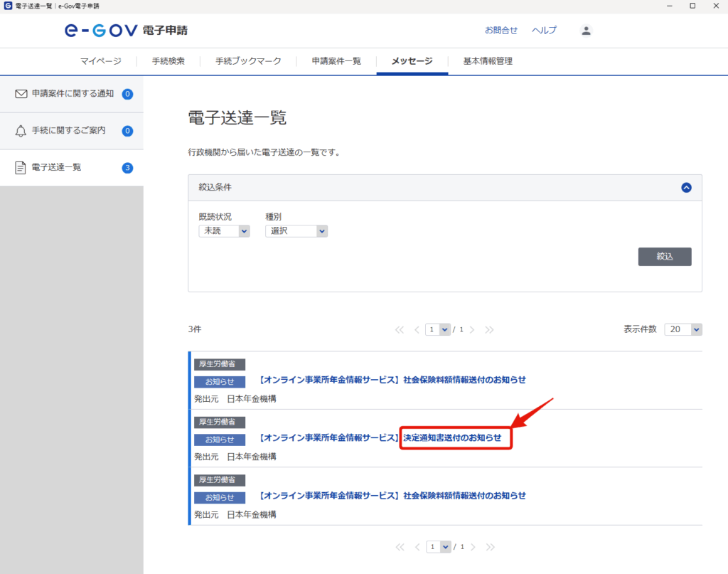This screenshot has height=574, width=728.
Task: Click the 厚生労働省 tag on first message
Action: point(219,364)
